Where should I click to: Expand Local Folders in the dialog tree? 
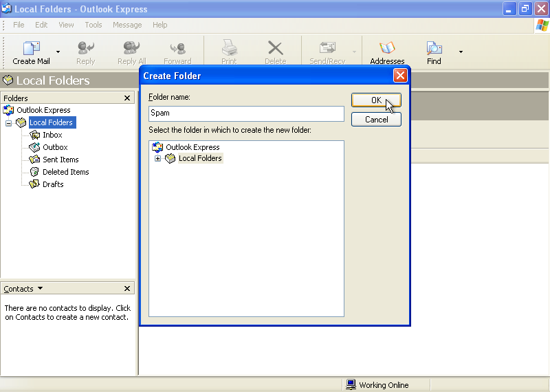[x=158, y=159]
